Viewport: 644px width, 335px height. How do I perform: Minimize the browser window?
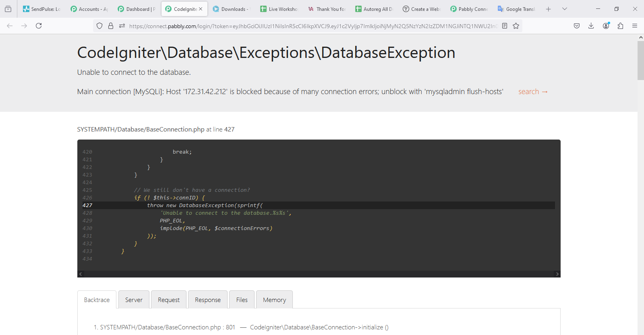(x=598, y=9)
